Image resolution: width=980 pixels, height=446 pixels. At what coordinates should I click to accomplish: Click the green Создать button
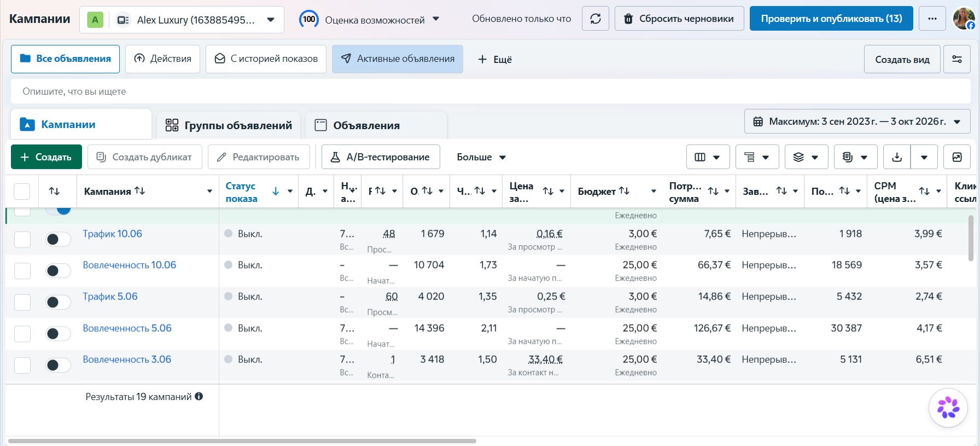point(46,157)
